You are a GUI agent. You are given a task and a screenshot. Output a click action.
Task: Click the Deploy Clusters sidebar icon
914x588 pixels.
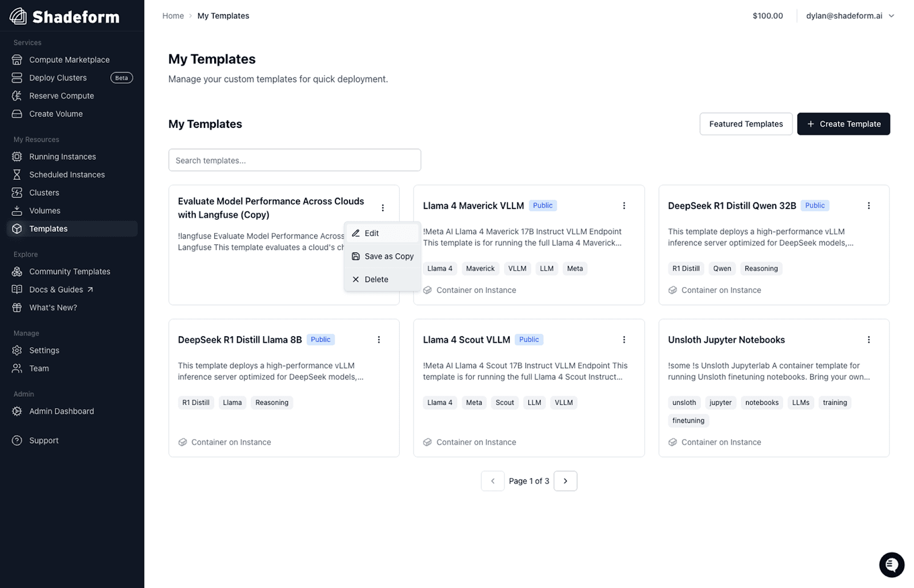[x=17, y=78]
